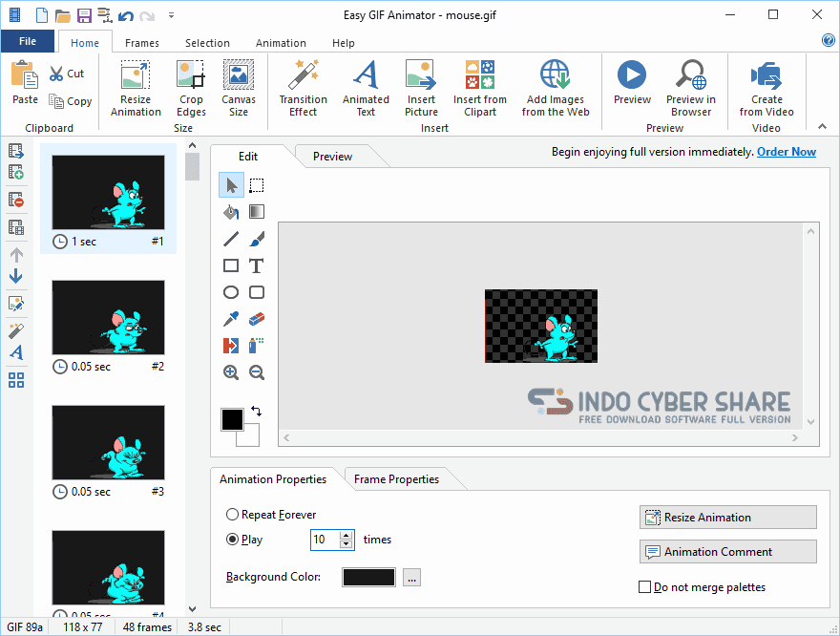Open background color picker ellipsis button
The width and height of the screenshot is (840, 636).
click(x=411, y=578)
